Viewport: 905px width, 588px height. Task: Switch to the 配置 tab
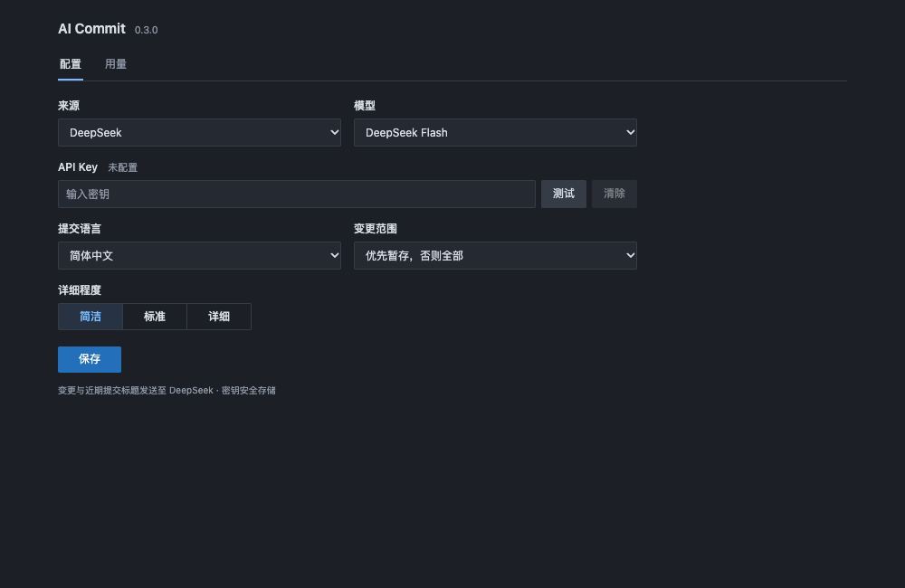[x=71, y=64]
